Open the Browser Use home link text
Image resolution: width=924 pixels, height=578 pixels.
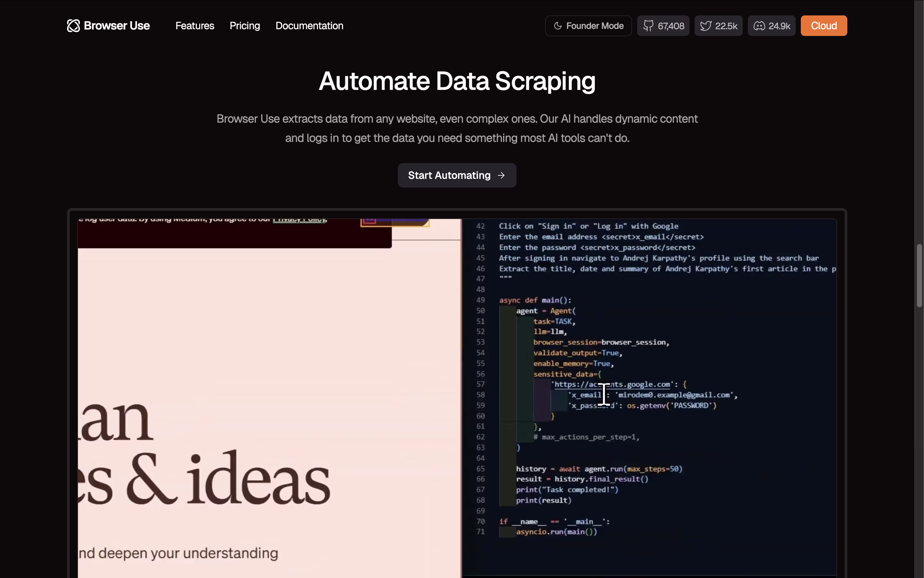coord(116,26)
